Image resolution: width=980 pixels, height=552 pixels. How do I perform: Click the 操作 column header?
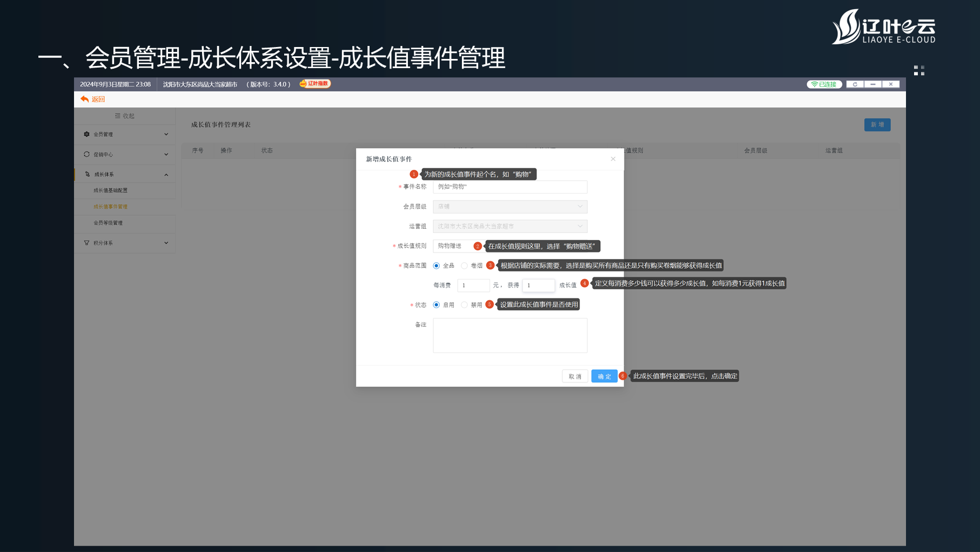(226, 150)
